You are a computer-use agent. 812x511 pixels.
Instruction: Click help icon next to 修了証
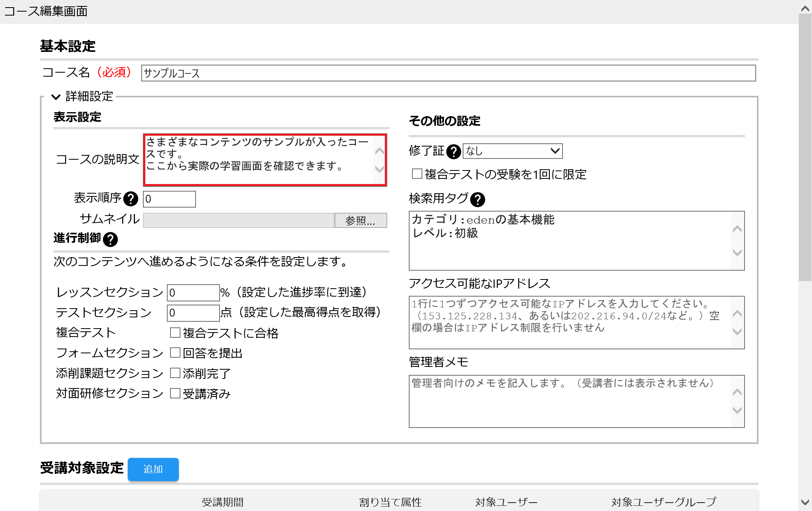click(x=454, y=151)
